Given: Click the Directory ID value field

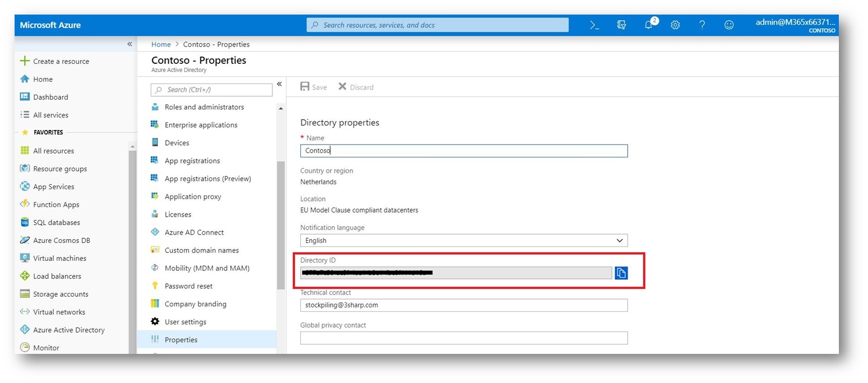Looking at the screenshot, I should pos(456,273).
